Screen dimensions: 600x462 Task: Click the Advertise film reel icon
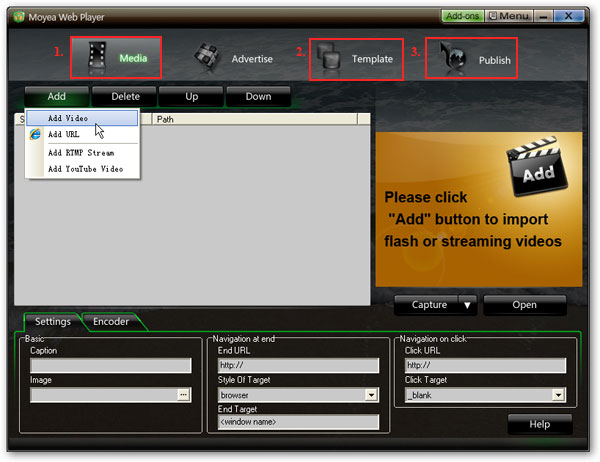pos(207,58)
